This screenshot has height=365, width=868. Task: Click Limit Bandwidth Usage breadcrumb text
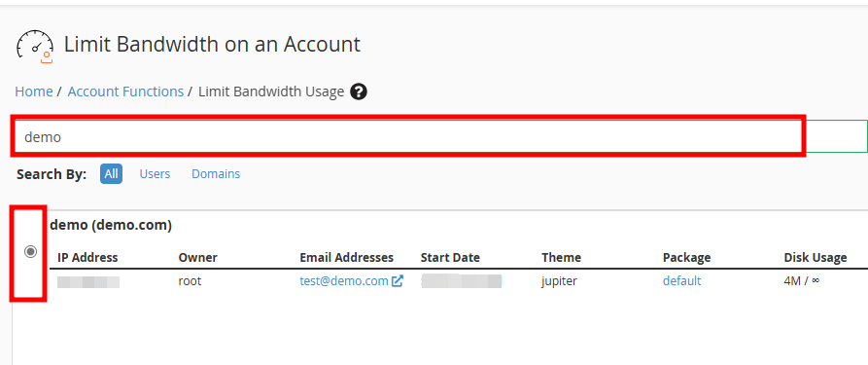271,91
